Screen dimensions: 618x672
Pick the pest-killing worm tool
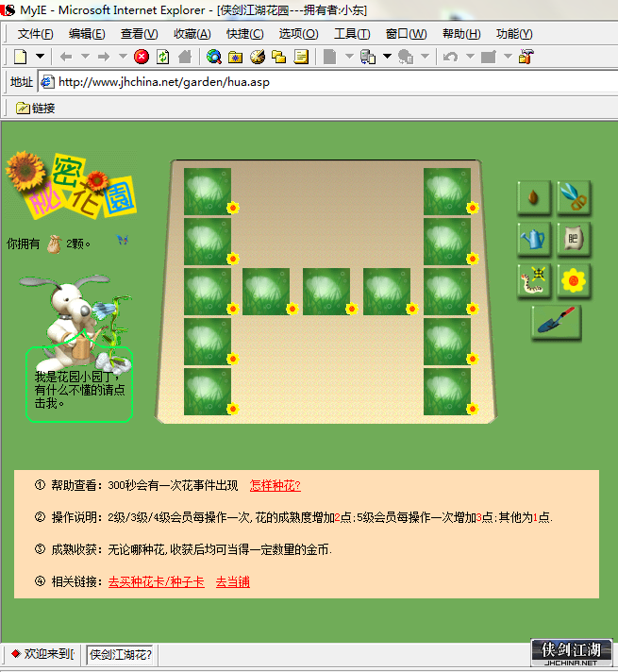point(534,280)
